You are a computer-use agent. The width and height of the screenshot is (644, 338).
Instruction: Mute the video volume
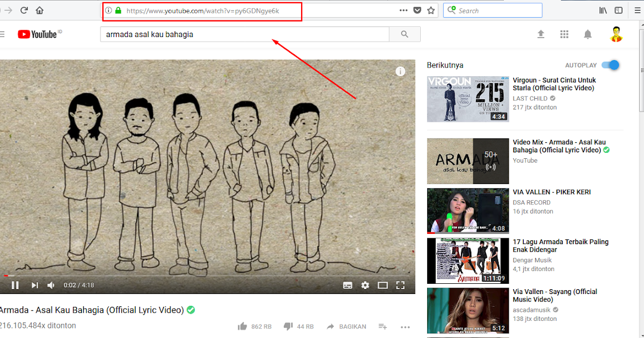point(52,285)
